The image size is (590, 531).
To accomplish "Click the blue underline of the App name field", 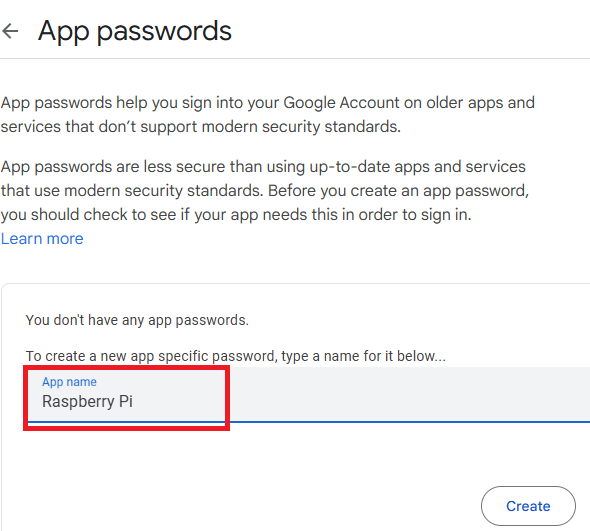I will [309, 422].
